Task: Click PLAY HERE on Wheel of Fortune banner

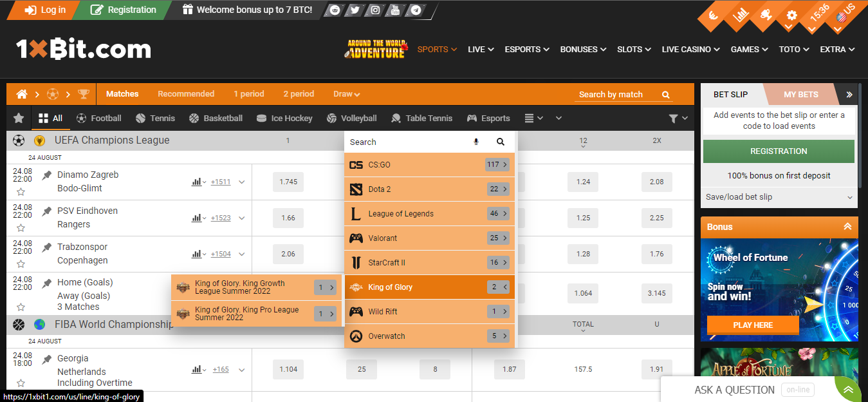Action: [752, 325]
